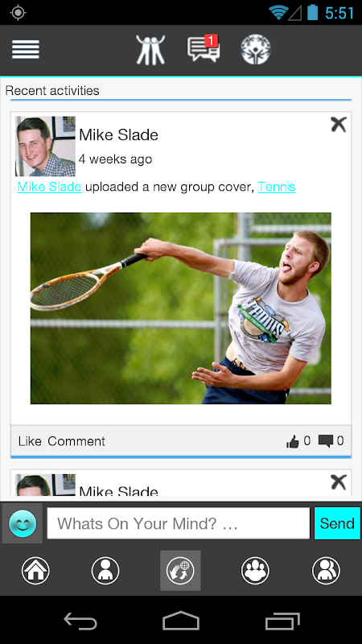
Task: Open the Tennis group link
Action: [x=277, y=187]
